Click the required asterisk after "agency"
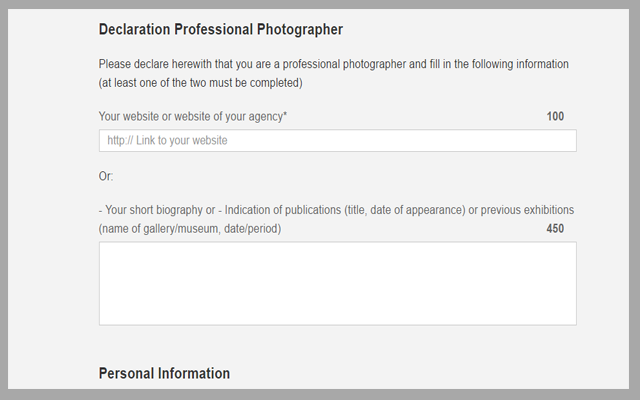Image resolution: width=640 pixels, height=400 pixels. 285,115
